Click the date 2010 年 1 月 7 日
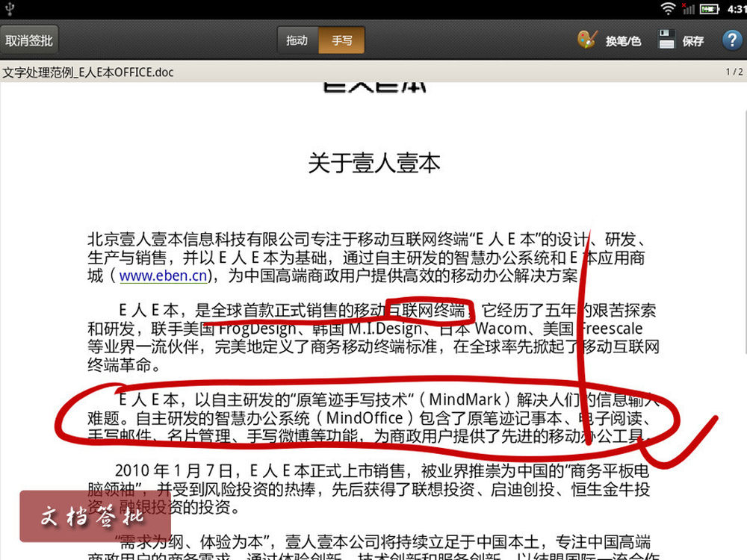 pos(173,471)
